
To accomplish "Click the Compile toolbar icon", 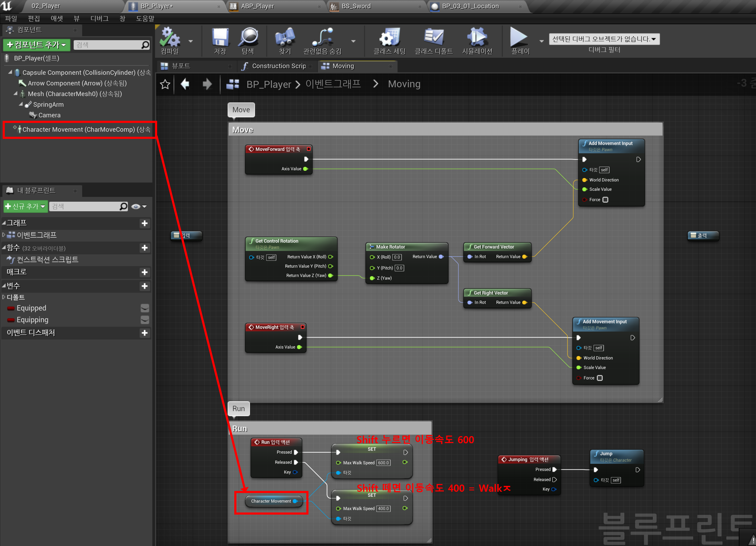I will pyautogui.click(x=170, y=38).
